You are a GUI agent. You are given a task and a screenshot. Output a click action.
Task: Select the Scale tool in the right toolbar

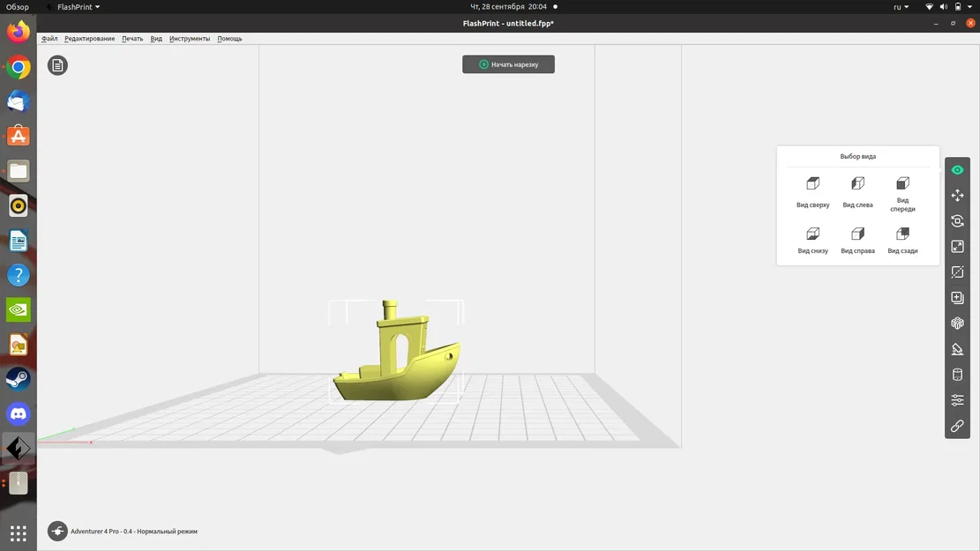(x=957, y=246)
